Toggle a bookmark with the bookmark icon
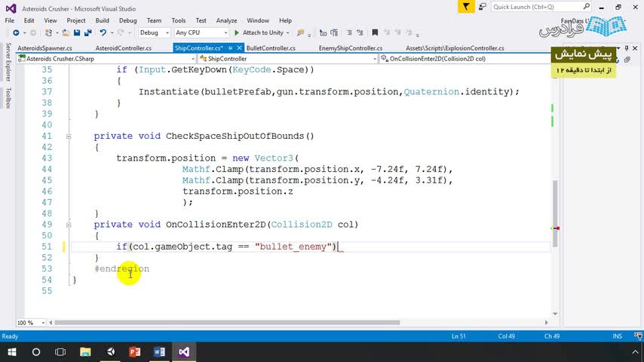 375,32
